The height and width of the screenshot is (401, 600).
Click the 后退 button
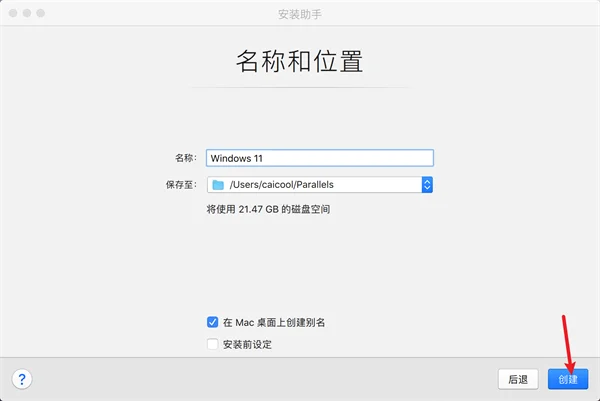[x=518, y=379]
